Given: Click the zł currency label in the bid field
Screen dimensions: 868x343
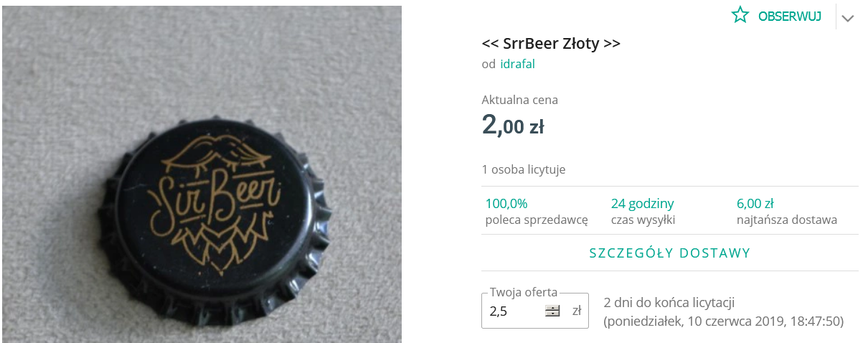Looking at the screenshot, I should (577, 311).
